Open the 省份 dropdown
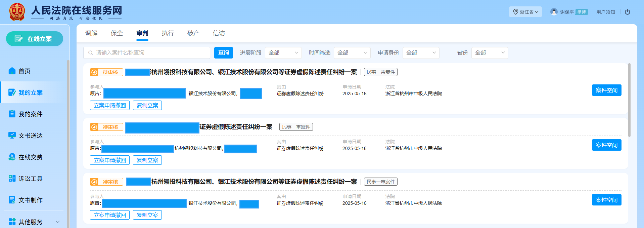644x228 pixels. (490, 53)
